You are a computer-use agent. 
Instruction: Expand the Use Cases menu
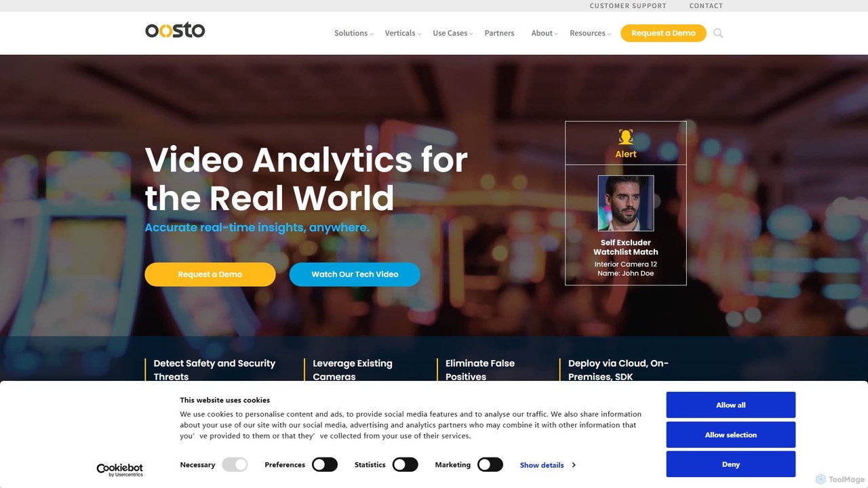pos(452,33)
